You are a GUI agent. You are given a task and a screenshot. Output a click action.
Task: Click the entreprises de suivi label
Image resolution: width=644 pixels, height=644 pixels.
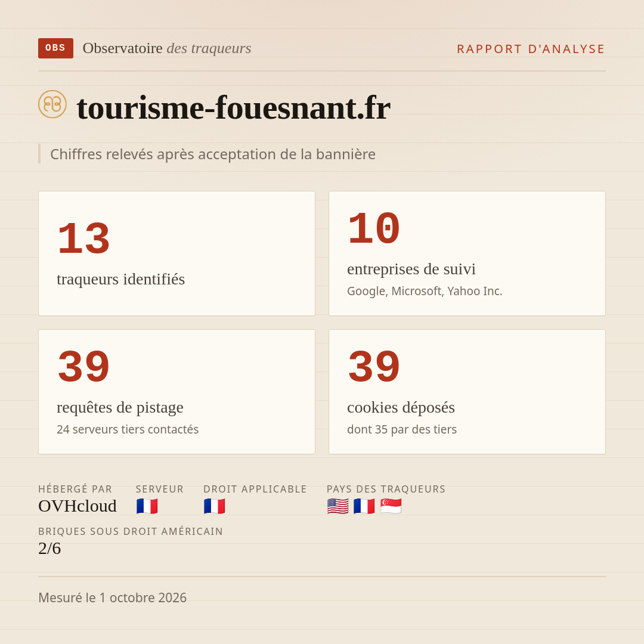click(x=411, y=269)
